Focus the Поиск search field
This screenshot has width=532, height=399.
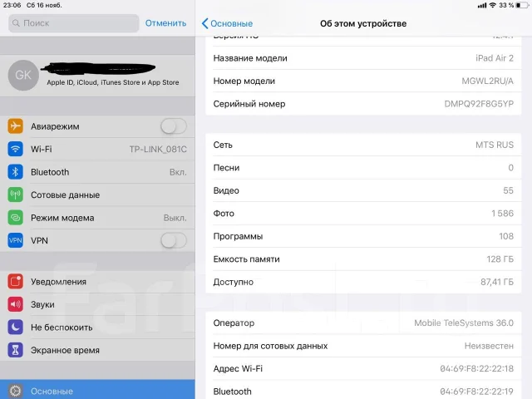pyautogui.click(x=74, y=23)
